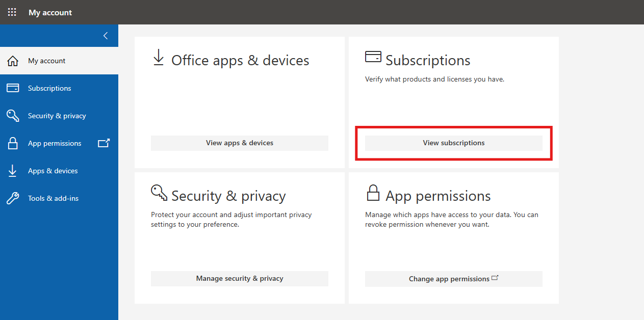Click the download arrow icon in sidebar Apps & devices
Image resolution: width=644 pixels, height=320 pixels.
click(x=12, y=171)
